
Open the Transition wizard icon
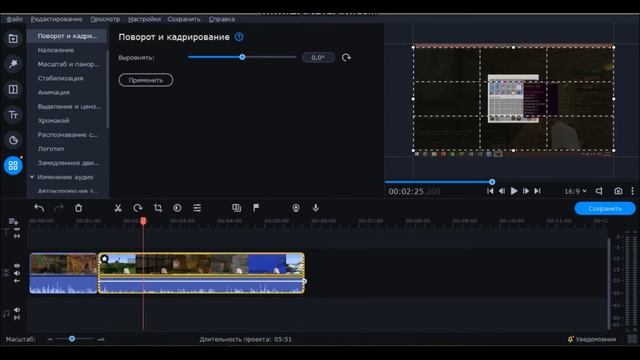(x=236, y=208)
